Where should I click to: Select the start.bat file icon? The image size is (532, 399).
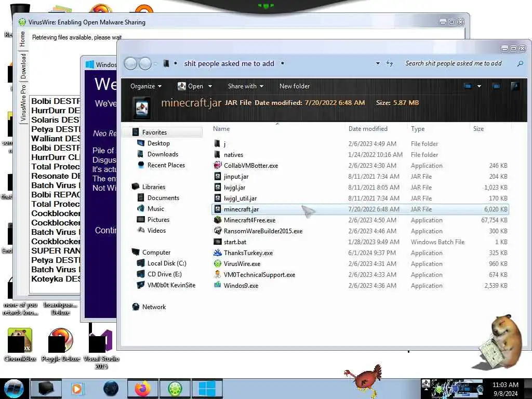tap(218, 242)
